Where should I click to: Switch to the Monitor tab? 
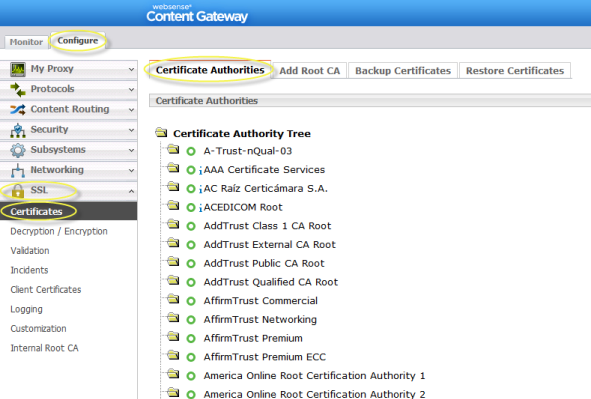26,42
